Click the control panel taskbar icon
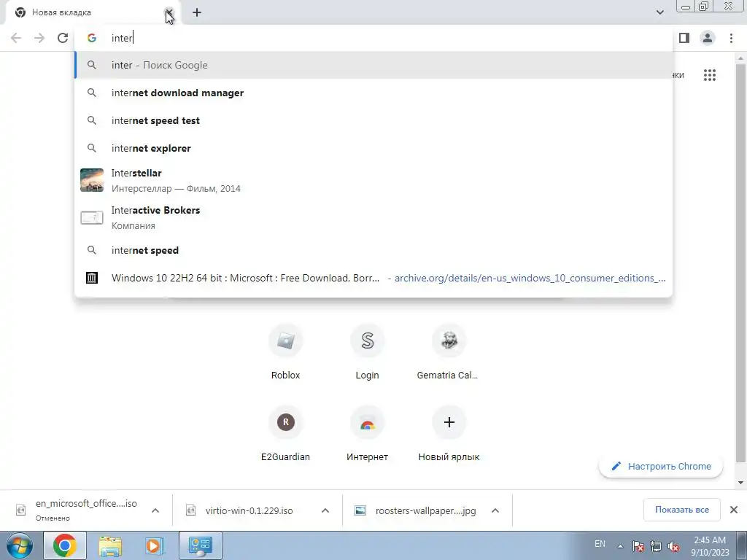747x560 pixels. click(x=200, y=545)
